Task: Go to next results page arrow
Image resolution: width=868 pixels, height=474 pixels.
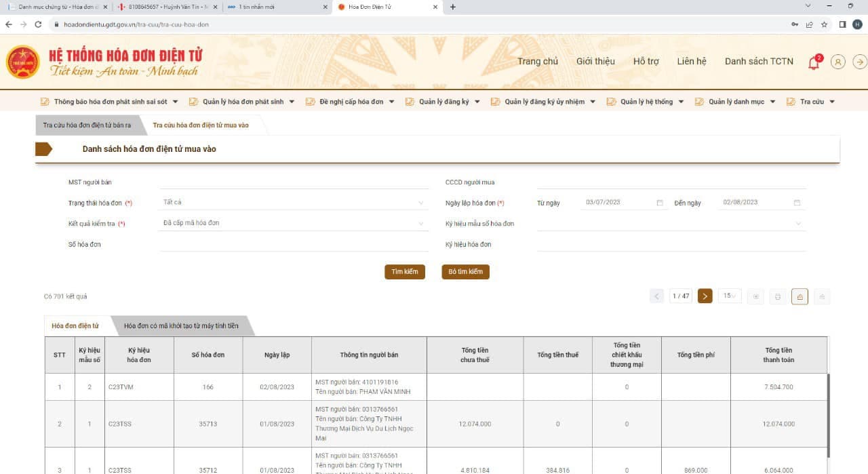Action: pos(705,296)
